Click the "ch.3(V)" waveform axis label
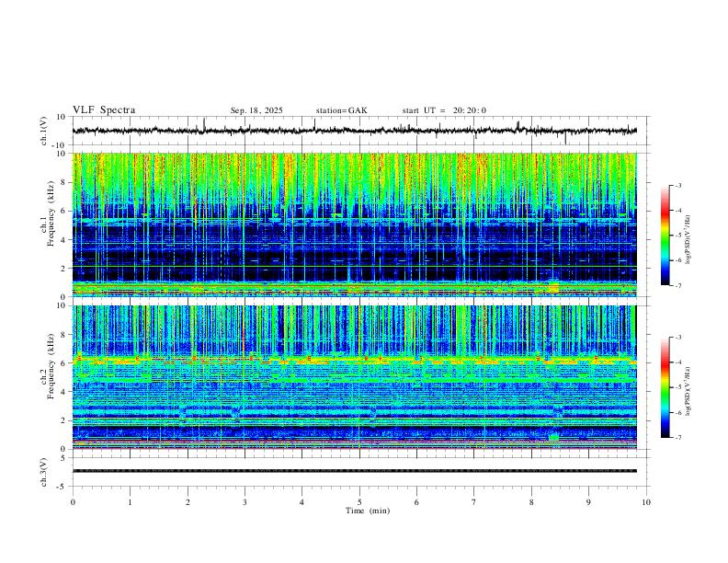The width and height of the screenshot is (728, 563). (44, 472)
